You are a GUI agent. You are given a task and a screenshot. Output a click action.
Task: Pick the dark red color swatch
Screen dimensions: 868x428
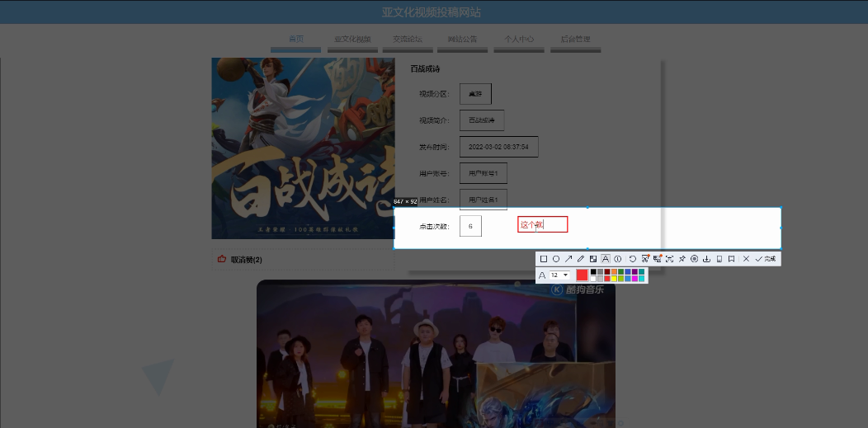pos(607,271)
